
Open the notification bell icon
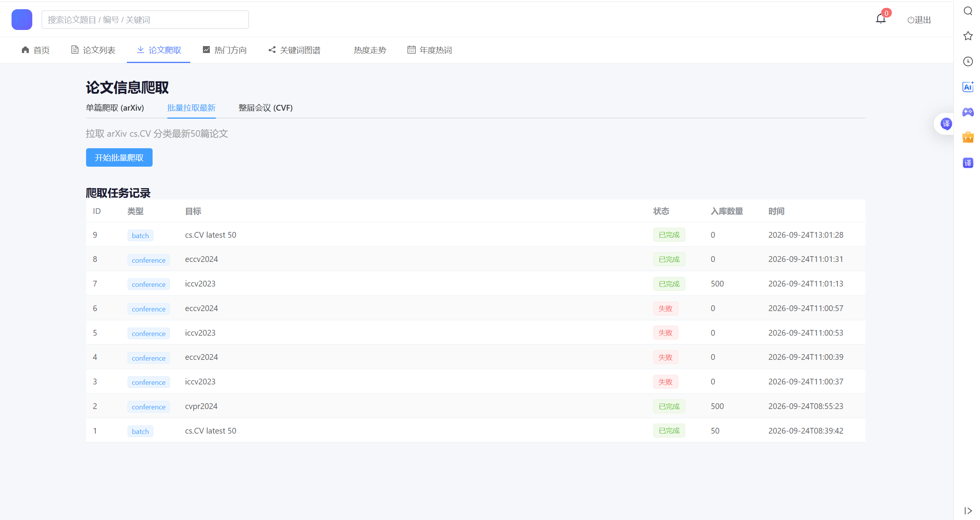pos(880,18)
